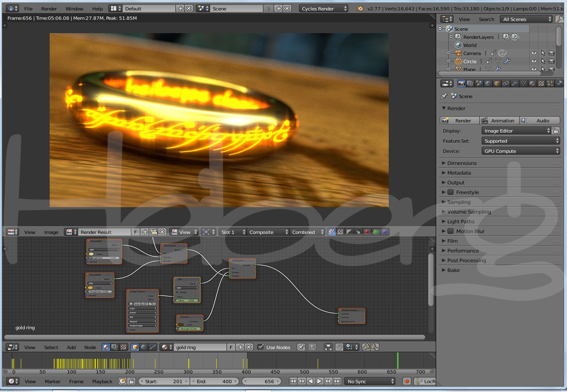Select texture nodes tree type
Screen dimensions: 567x392
[123, 347]
